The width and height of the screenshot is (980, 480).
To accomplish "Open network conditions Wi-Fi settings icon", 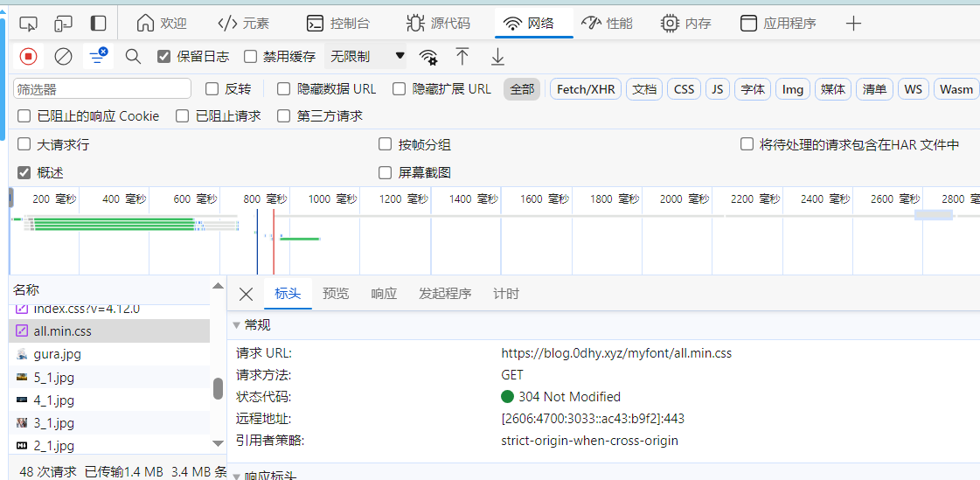I will coord(428,57).
